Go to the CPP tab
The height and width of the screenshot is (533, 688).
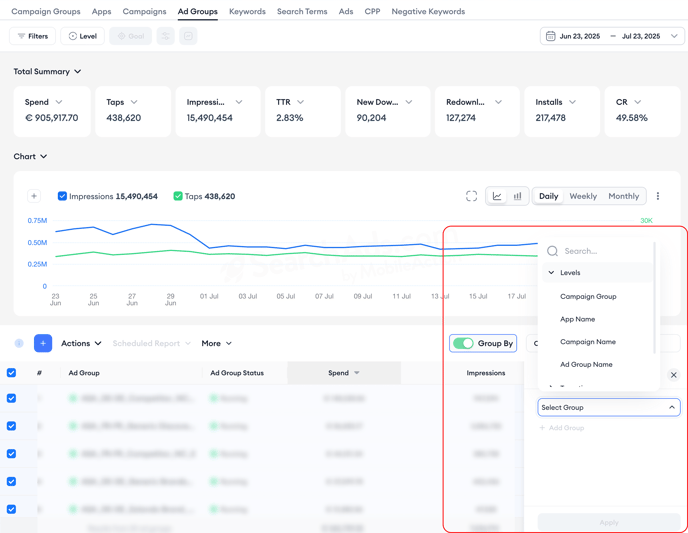click(x=372, y=11)
